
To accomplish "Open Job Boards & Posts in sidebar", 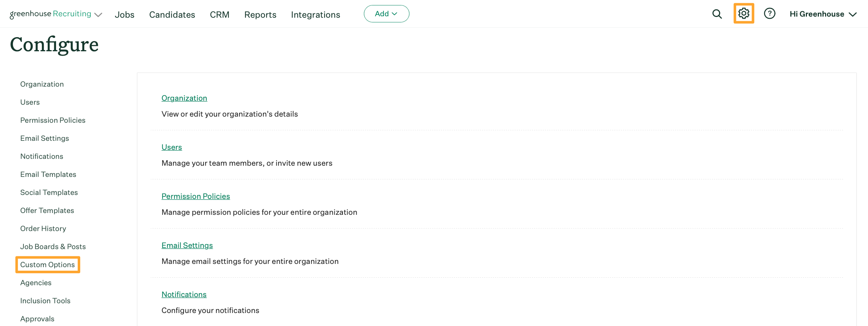I will pos(53,247).
